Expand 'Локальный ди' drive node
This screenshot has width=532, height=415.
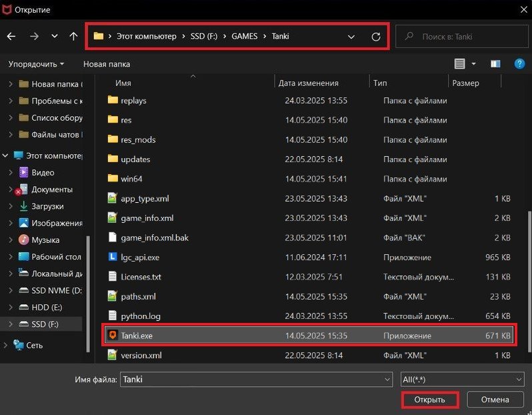(11, 274)
